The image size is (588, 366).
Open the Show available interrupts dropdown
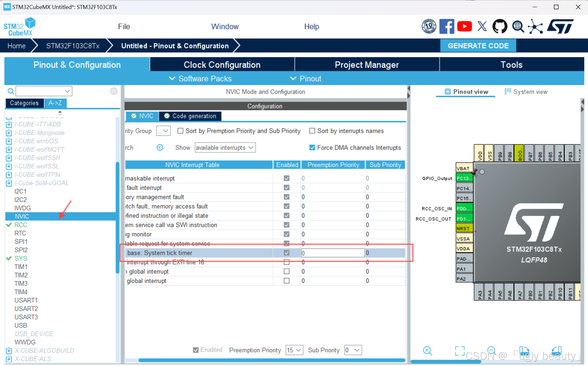click(x=225, y=148)
